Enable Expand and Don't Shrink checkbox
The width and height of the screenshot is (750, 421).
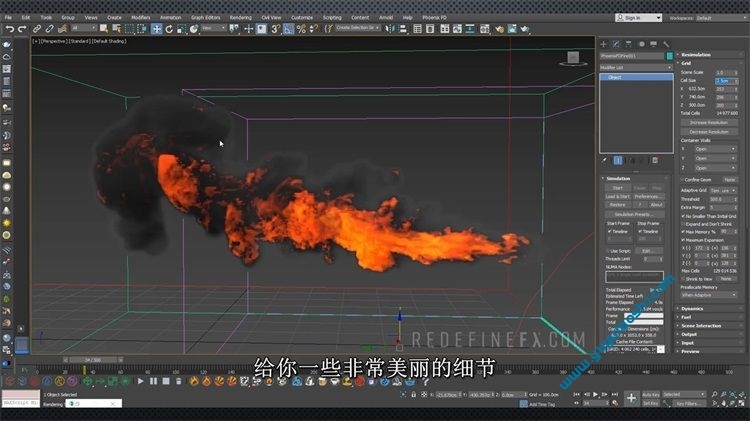(x=683, y=224)
